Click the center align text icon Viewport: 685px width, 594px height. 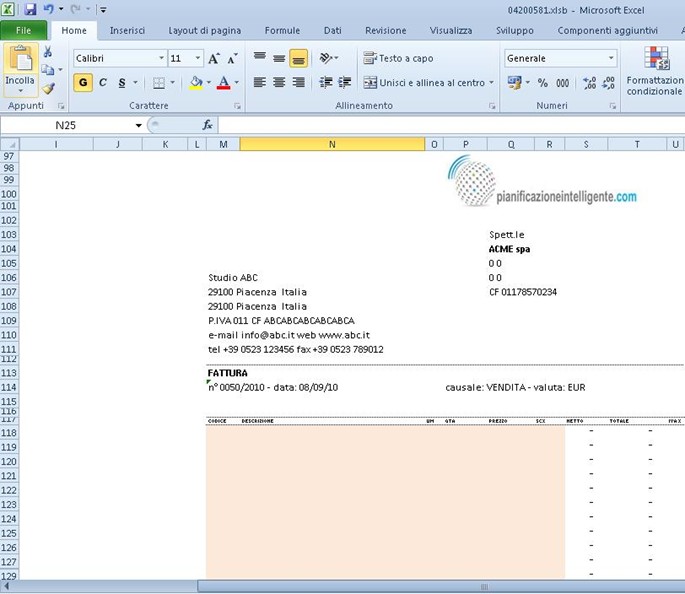(x=279, y=83)
